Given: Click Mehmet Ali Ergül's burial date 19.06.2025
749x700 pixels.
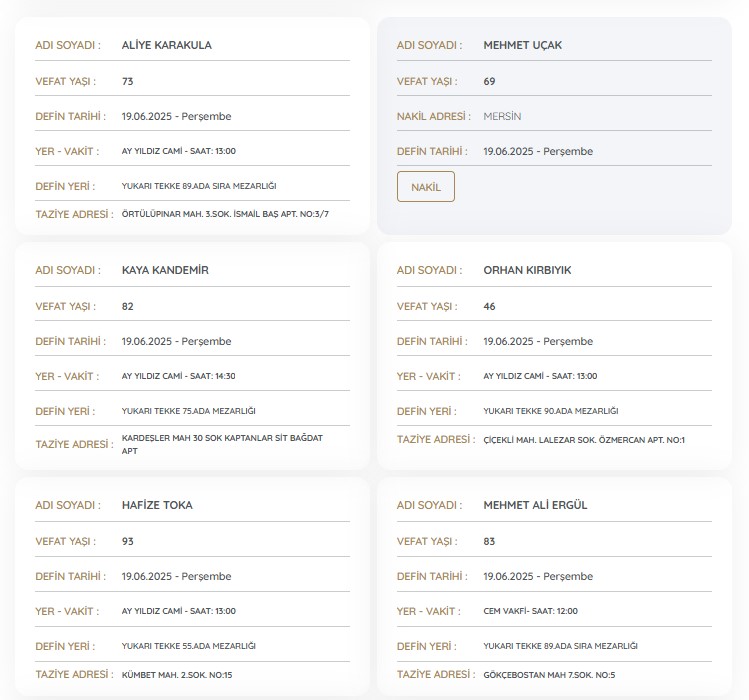Looking at the screenshot, I should (x=538, y=577).
